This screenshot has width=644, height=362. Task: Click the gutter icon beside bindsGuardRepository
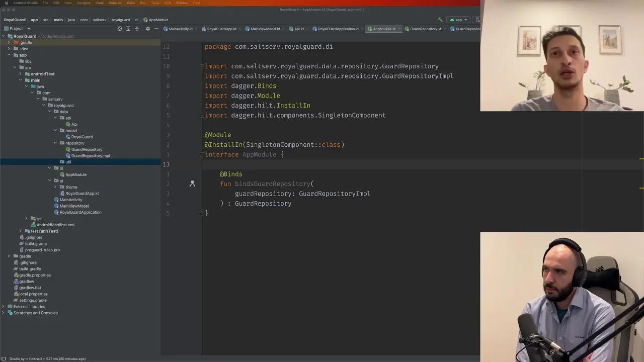point(192,184)
